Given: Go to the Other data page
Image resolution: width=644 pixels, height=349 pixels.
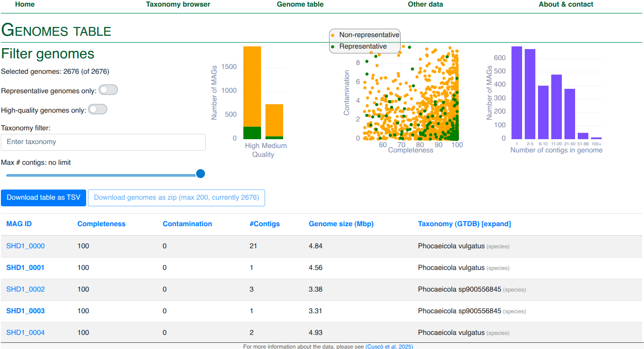Looking at the screenshot, I should [x=425, y=4].
